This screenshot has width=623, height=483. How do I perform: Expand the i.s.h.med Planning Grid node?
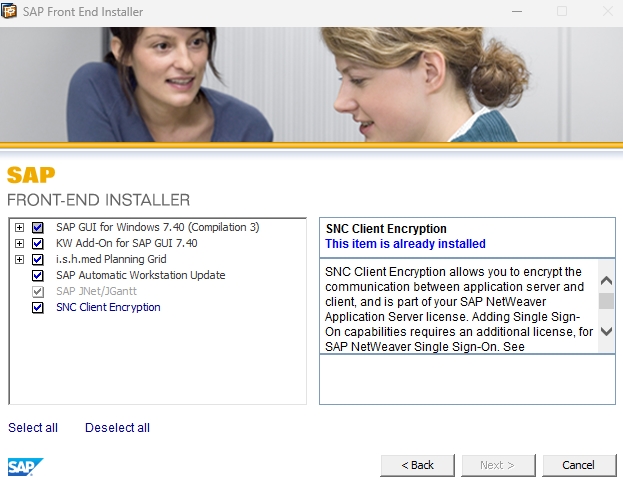(19, 259)
